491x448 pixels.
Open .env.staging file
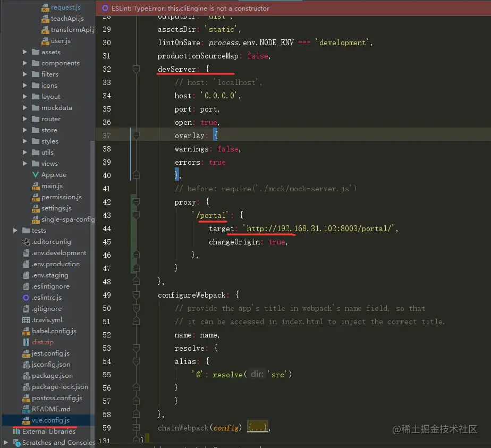(x=50, y=275)
